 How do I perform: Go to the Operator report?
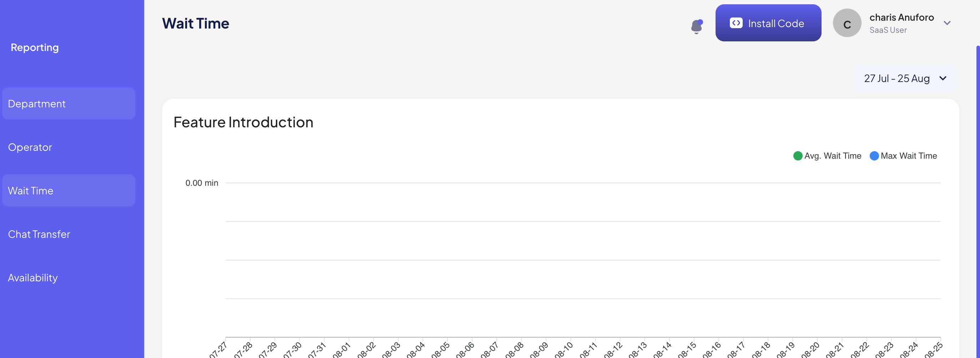pos(30,148)
